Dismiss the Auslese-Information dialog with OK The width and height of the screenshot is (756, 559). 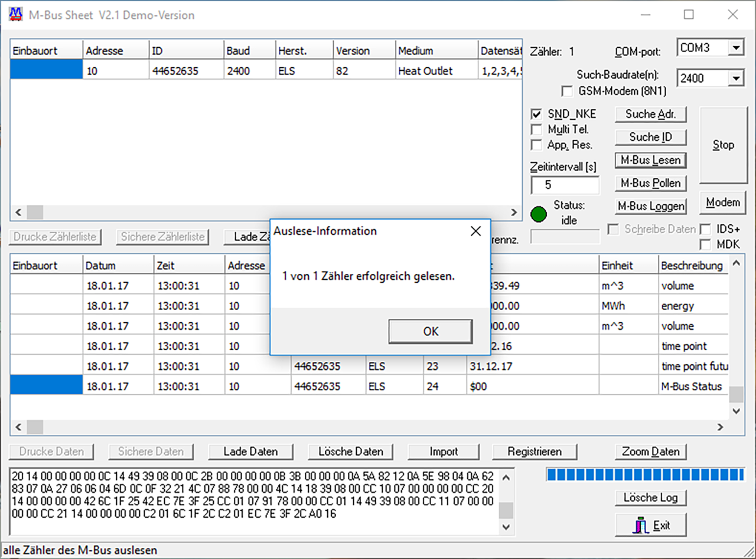pos(429,331)
